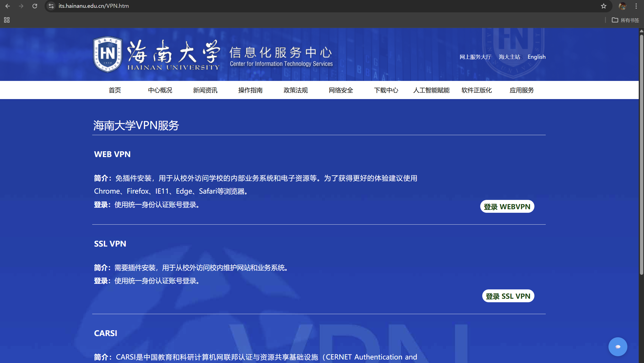Click the vertical page scrollbar
This screenshot has height=363, width=644.
641,155
